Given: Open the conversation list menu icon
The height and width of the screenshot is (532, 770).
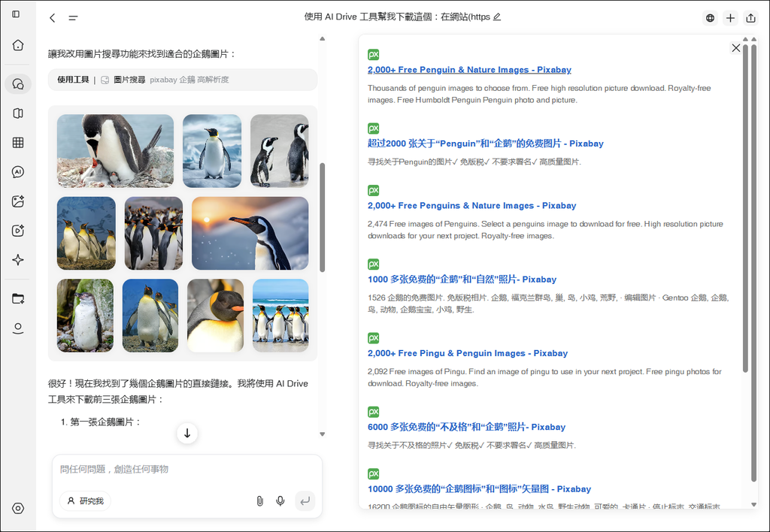Looking at the screenshot, I should (x=73, y=18).
